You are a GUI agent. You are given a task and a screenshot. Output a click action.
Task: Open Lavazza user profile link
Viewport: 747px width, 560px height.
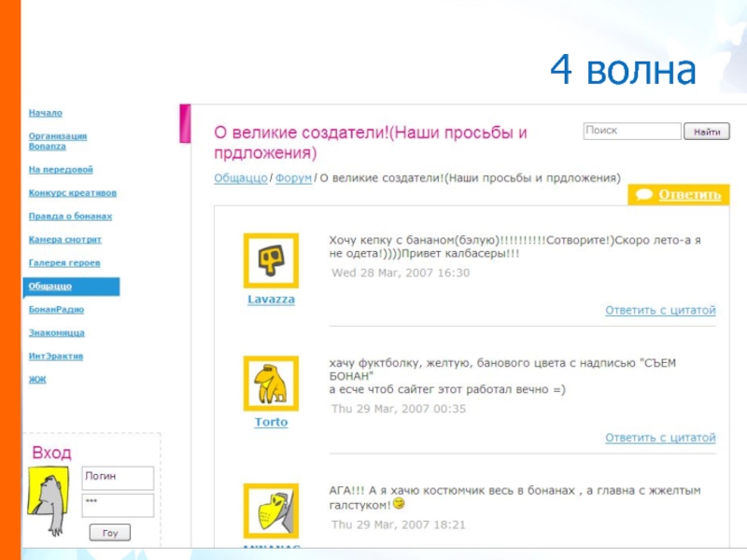[271, 300]
